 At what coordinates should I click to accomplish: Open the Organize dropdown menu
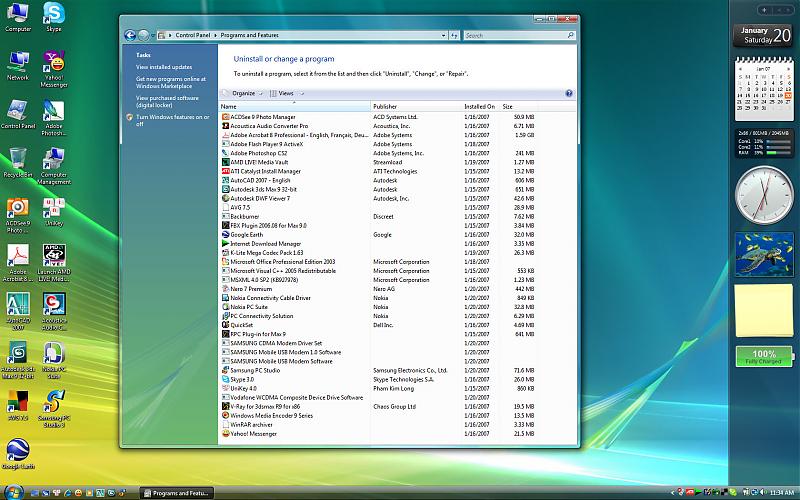tap(243, 93)
